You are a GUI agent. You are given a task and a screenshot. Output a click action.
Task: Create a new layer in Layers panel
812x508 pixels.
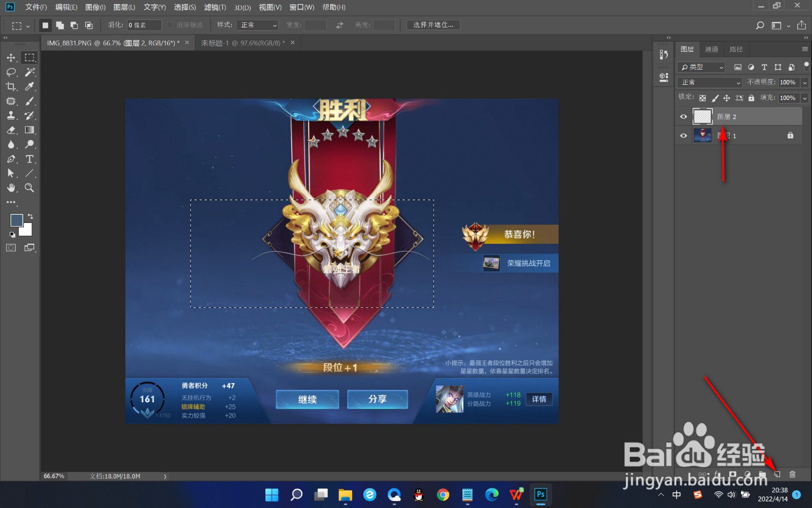pos(777,474)
